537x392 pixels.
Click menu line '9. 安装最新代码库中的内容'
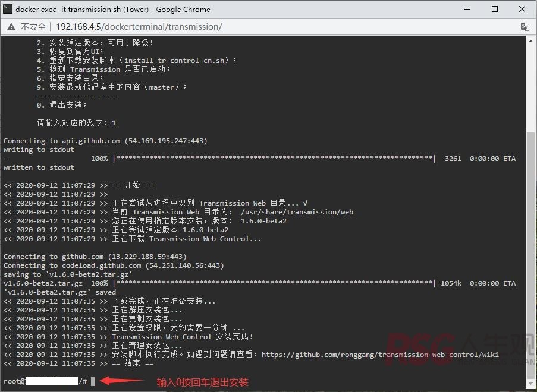point(112,87)
